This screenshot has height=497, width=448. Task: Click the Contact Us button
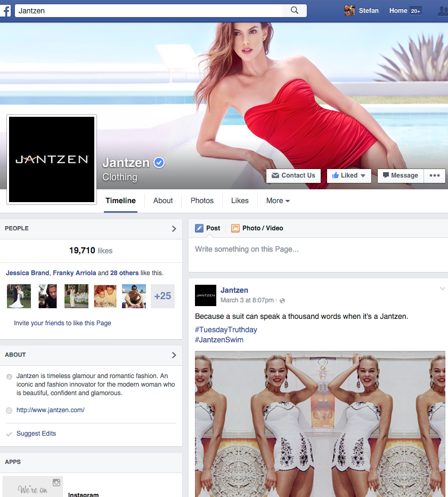click(294, 175)
